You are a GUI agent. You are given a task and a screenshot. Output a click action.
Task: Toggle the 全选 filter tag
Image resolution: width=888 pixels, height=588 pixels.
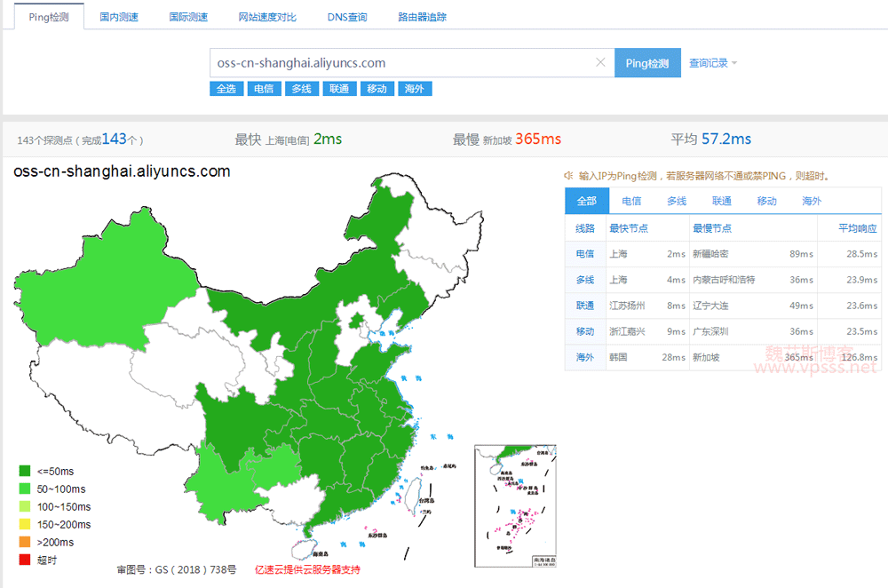[x=226, y=89]
